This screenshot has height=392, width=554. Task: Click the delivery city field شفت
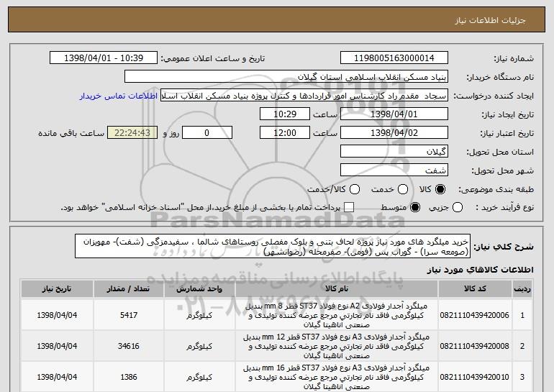pos(394,170)
